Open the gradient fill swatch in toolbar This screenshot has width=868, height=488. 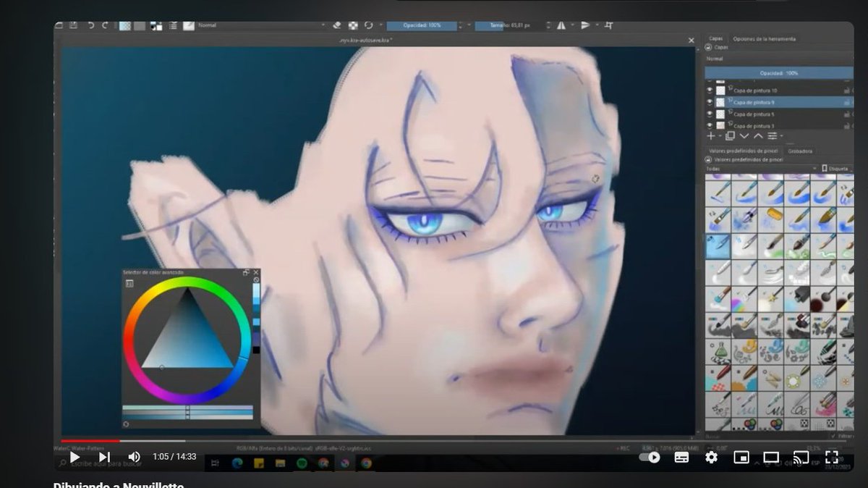coord(124,25)
